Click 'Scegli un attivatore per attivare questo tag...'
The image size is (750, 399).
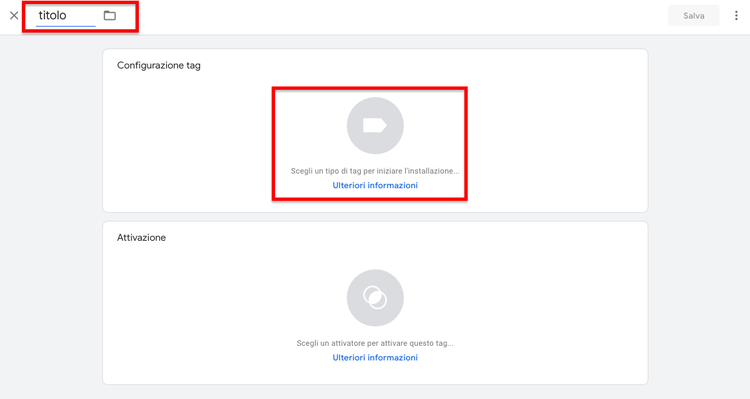point(375,343)
